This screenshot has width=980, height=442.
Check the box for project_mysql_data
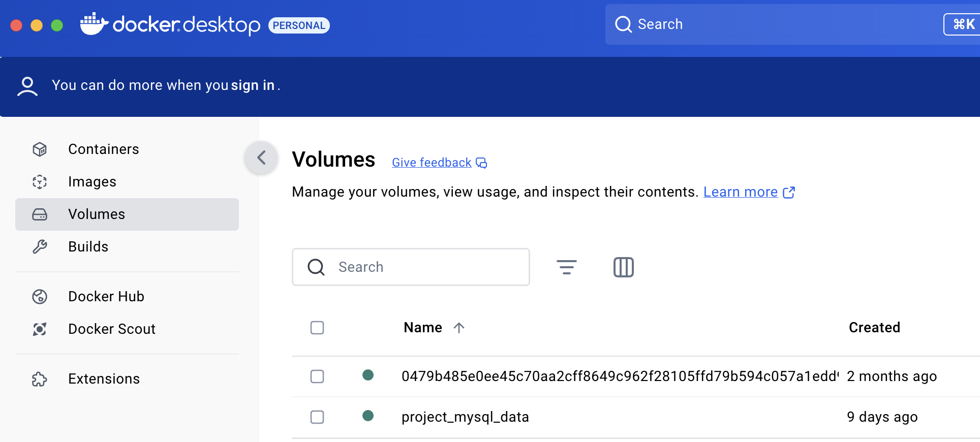(317, 417)
